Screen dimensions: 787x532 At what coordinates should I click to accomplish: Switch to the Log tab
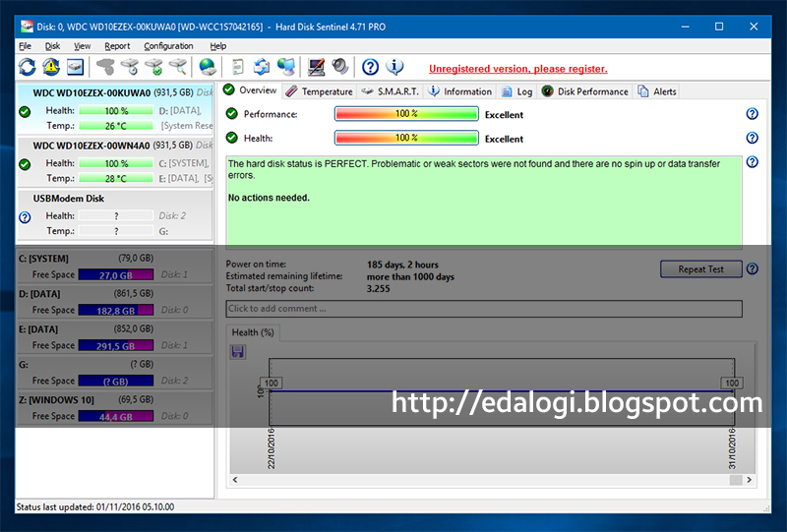517,91
